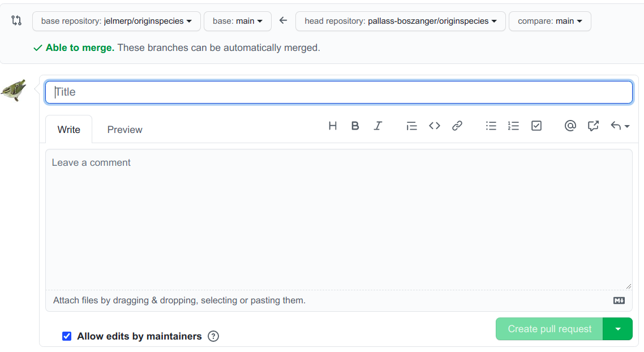Click the heading formatting icon
This screenshot has width=644, height=352.
pyautogui.click(x=333, y=126)
